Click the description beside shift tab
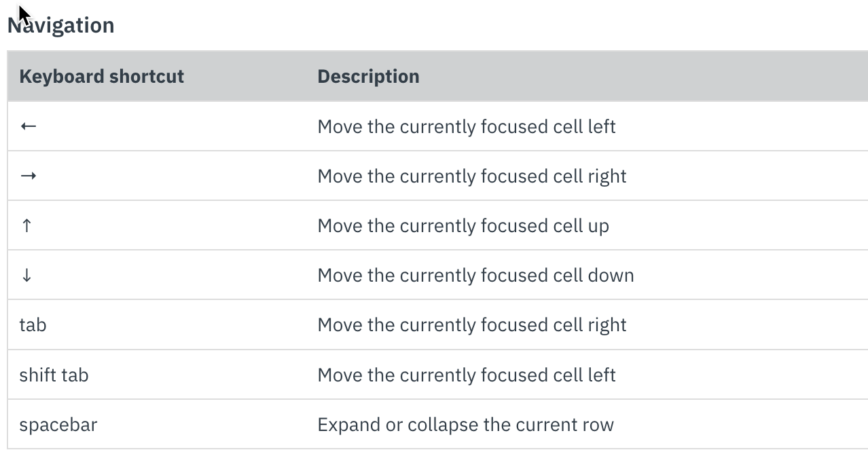Image resolution: width=868 pixels, height=467 pixels. (467, 375)
